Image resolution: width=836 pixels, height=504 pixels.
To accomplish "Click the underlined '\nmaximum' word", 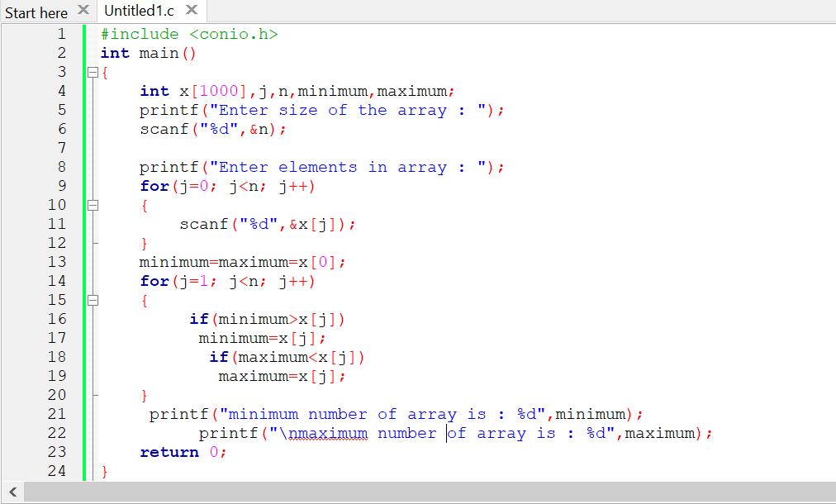I will [x=323, y=433].
